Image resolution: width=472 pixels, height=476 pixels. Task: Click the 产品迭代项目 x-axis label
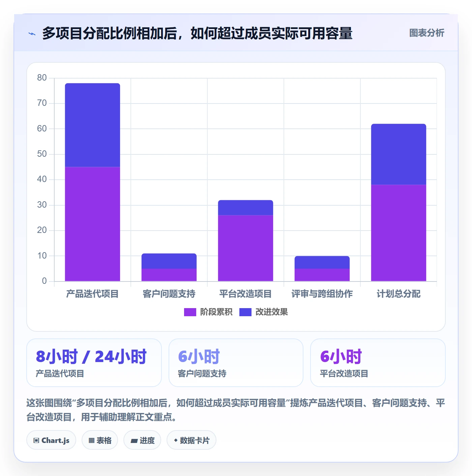pyautogui.click(x=92, y=294)
